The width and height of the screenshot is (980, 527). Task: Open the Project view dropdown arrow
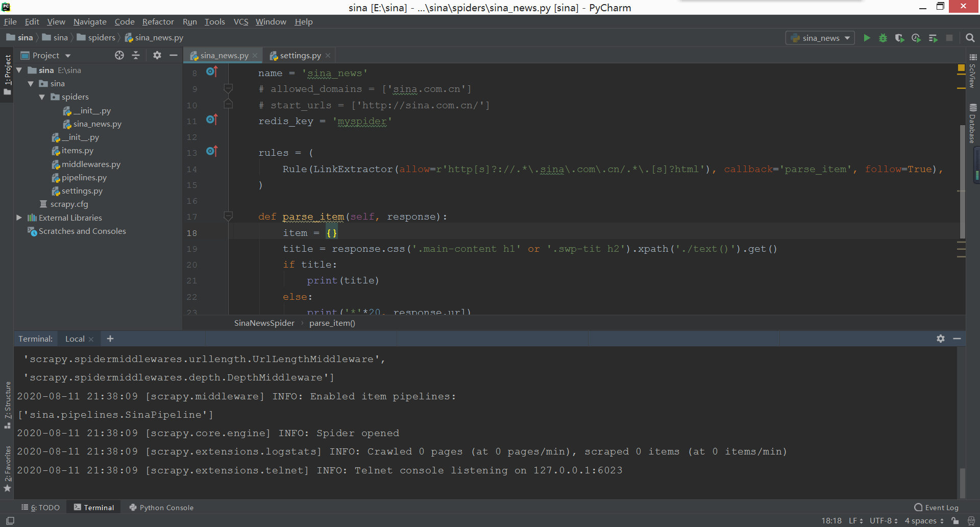[68, 56]
